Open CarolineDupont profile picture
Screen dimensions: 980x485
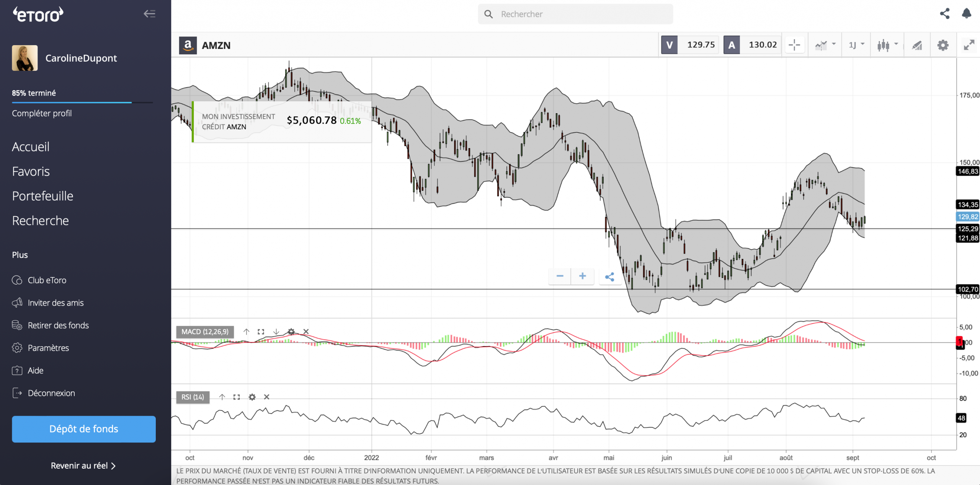[25, 58]
